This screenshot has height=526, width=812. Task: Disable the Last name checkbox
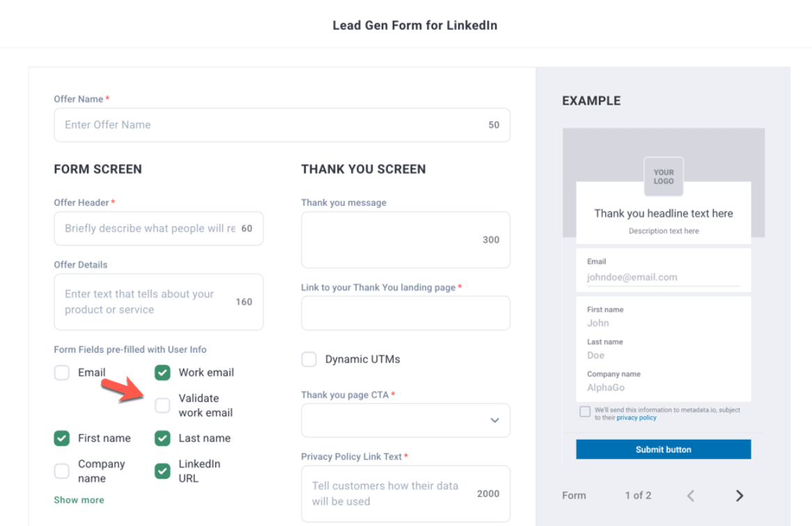pos(162,438)
